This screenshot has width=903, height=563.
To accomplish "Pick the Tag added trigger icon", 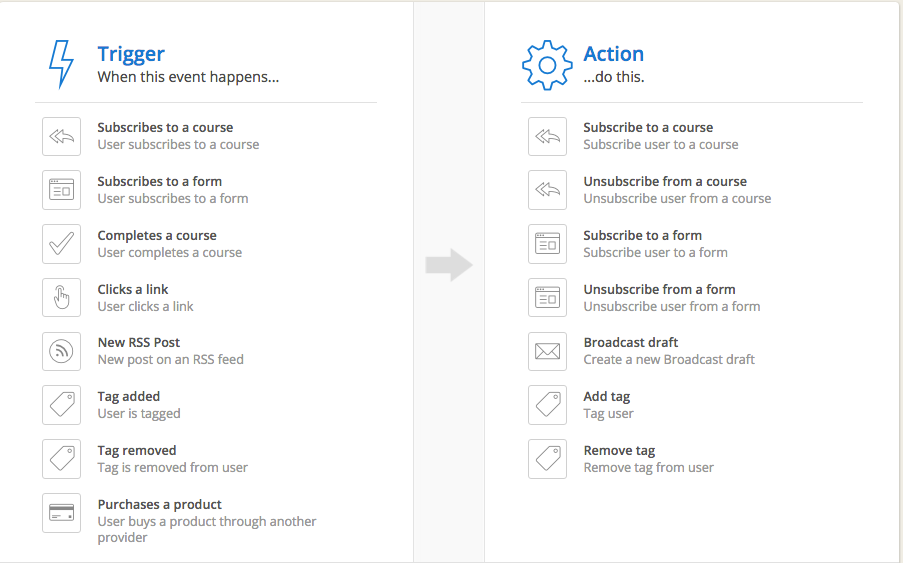I will coord(62,405).
